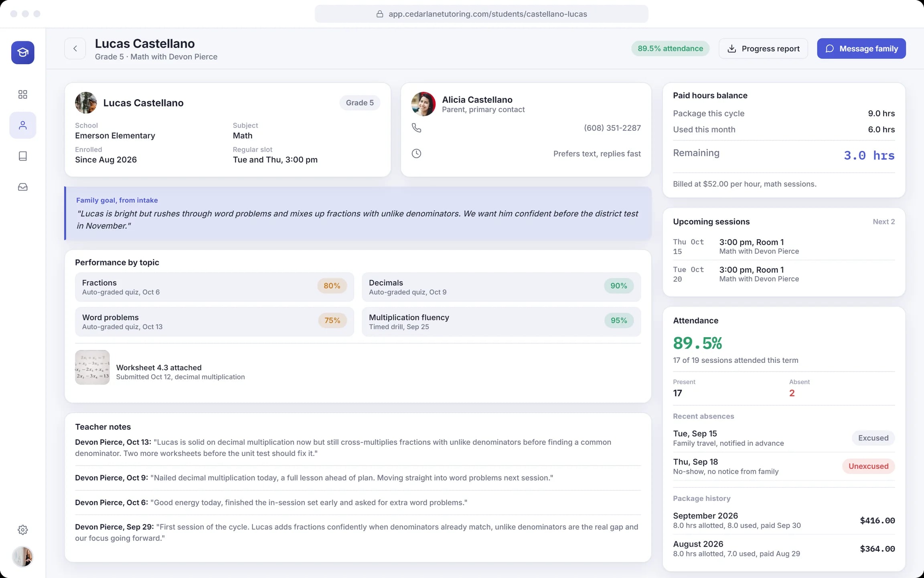Viewport: 924px width, 578px height.
Task: Click the user avatar at sidebar bottom
Action: pyautogui.click(x=22, y=557)
